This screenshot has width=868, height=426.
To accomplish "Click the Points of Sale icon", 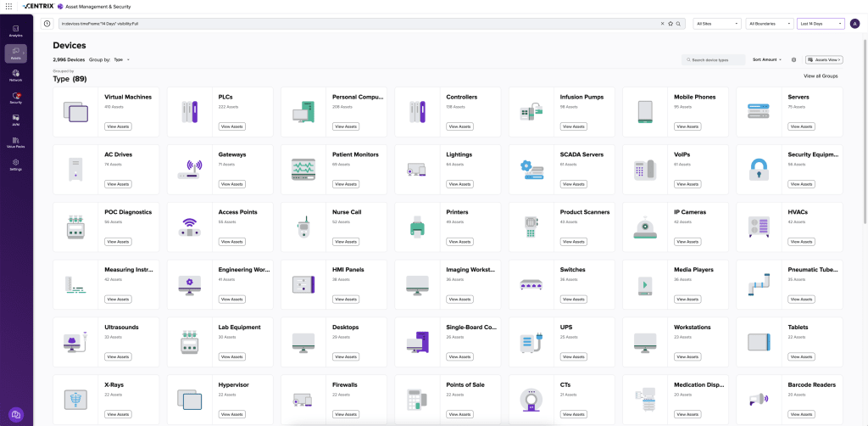I will (417, 400).
